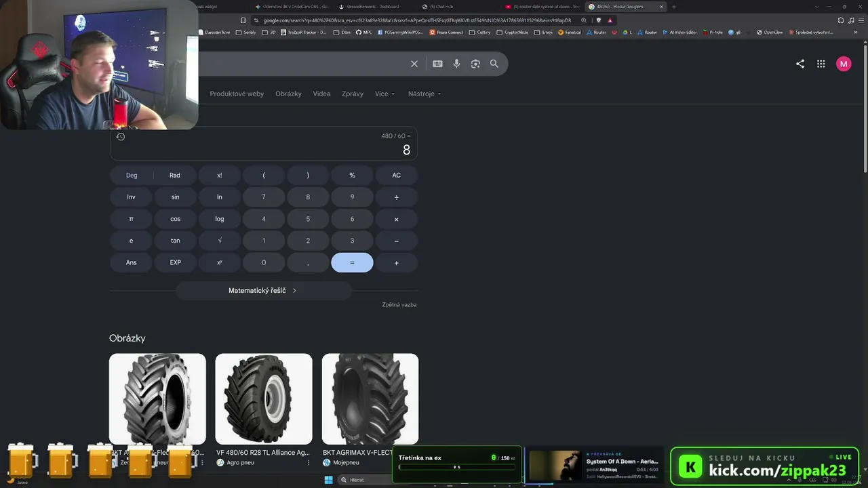Click the page vertical scrollbar
Viewport: 868px width, 488px height.
coord(865,108)
